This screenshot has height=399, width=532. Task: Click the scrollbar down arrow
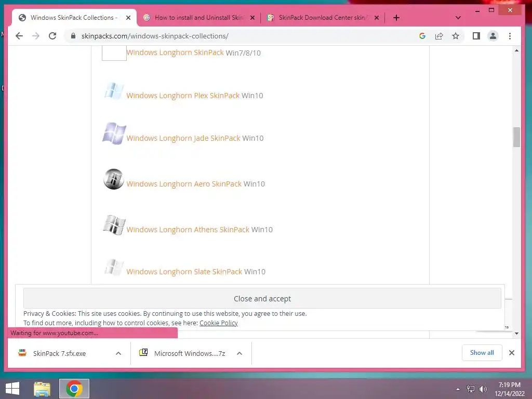pos(516,334)
